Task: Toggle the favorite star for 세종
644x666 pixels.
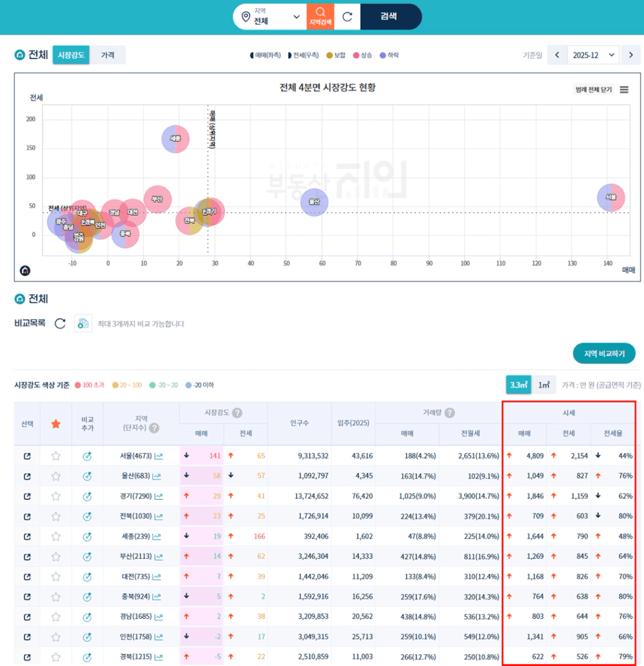Action: click(56, 536)
